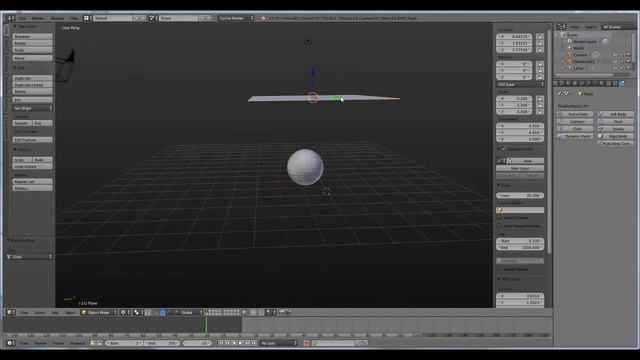Image resolution: width=640 pixels, height=360 pixels.
Task: Select the Lamp item in outliner
Action: coord(578,68)
